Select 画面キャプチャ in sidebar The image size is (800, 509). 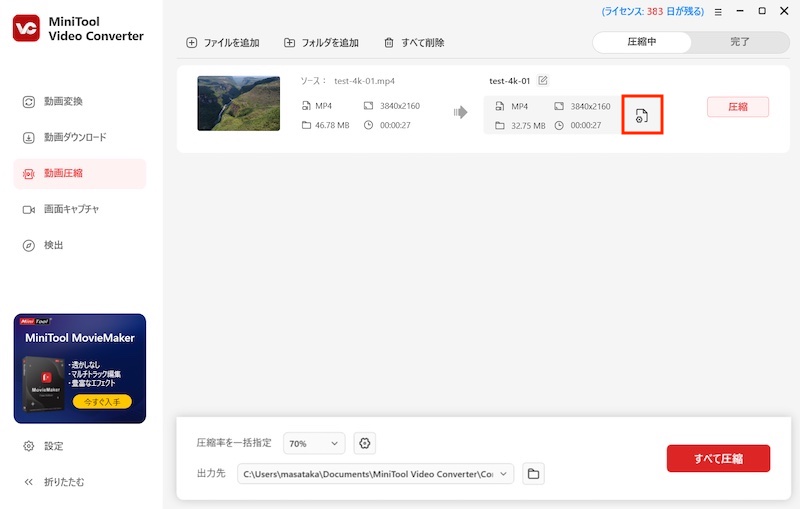pos(70,209)
